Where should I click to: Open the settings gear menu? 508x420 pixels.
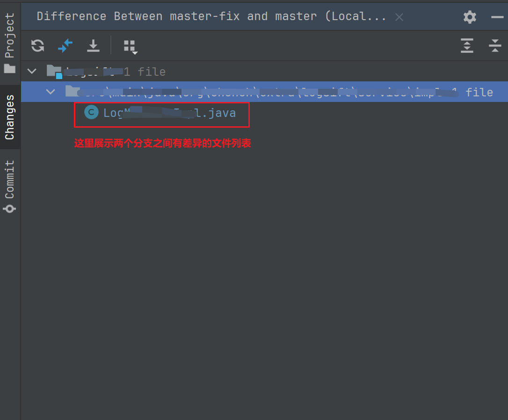(470, 17)
